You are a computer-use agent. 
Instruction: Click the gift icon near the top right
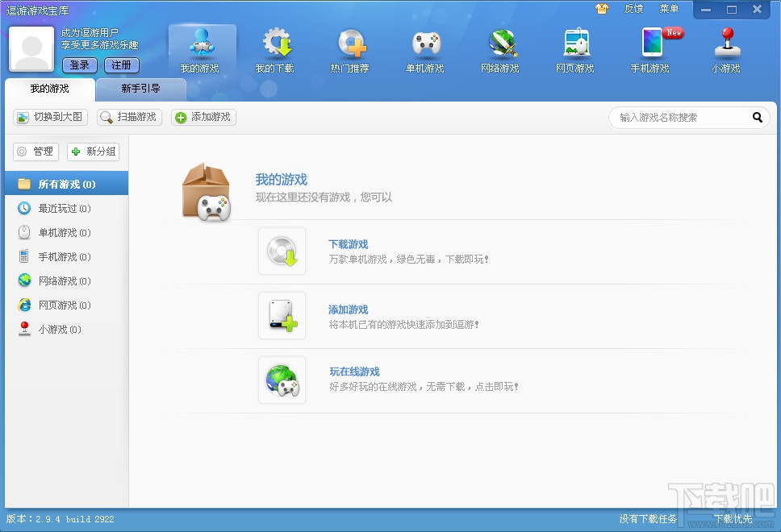pyautogui.click(x=601, y=9)
